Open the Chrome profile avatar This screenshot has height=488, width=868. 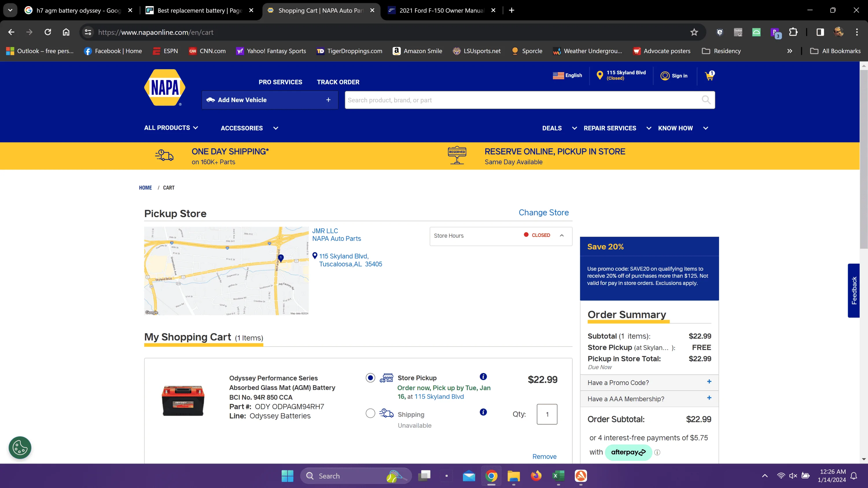pos(838,32)
